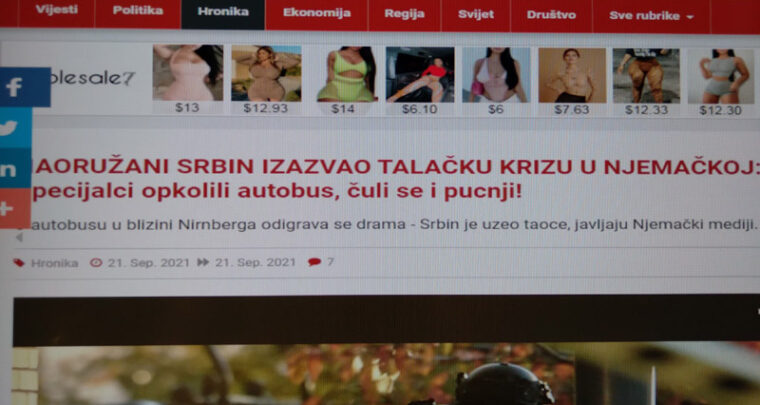Viewport: 760px width, 405px height.
Task: Click the comment count 7
Action: (331, 262)
